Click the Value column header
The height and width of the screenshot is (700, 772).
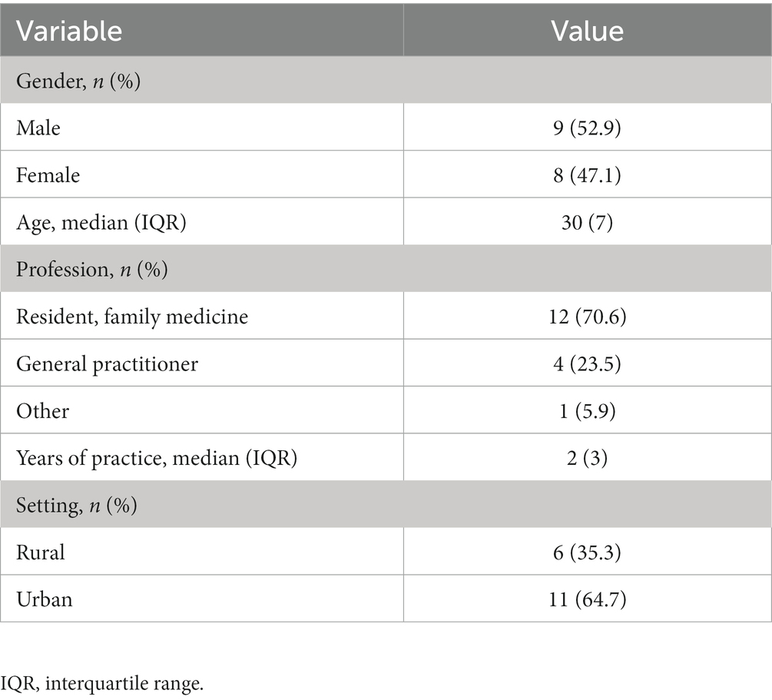[587, 31]
